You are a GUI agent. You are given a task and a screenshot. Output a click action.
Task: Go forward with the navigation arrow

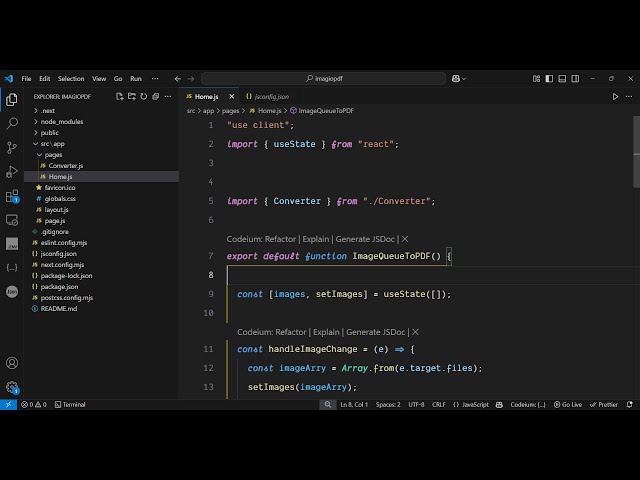click(191, 79)
